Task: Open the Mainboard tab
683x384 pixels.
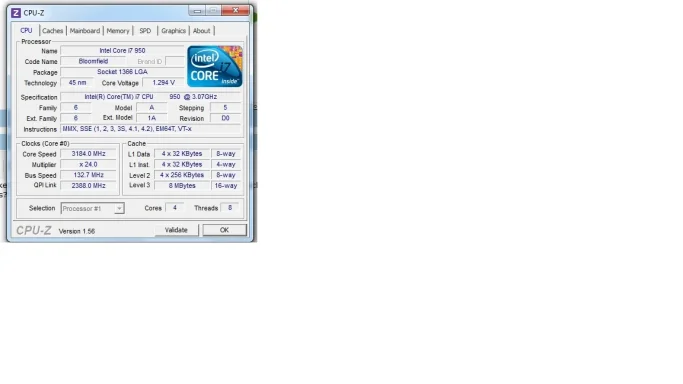Action: click(x=85, y=31)
